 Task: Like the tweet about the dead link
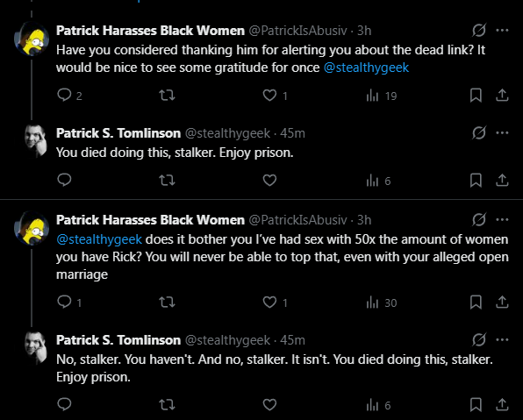[x=275, y=96]
